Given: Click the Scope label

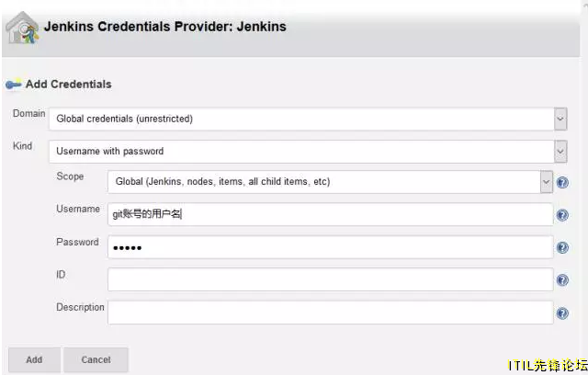Looking at the screenshot, I should click(x=70, y=176).
